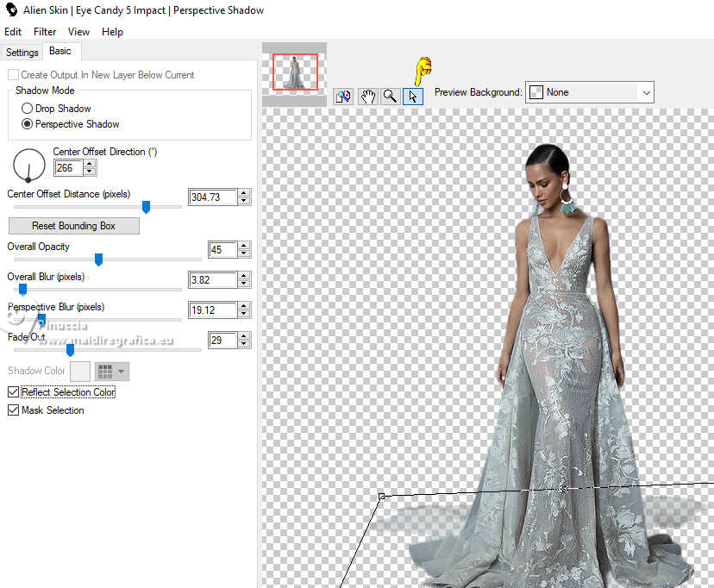Open the Preview Background dropdown
Image resolution: width=714 pixels, height=588 pixels.
coord(590,92)
